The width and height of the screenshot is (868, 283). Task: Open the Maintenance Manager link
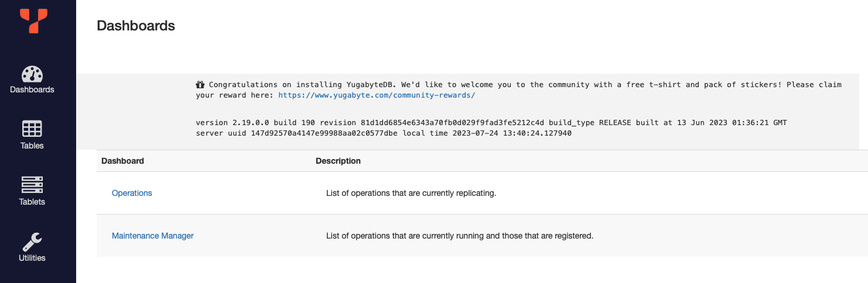click(x=152, y=236)
